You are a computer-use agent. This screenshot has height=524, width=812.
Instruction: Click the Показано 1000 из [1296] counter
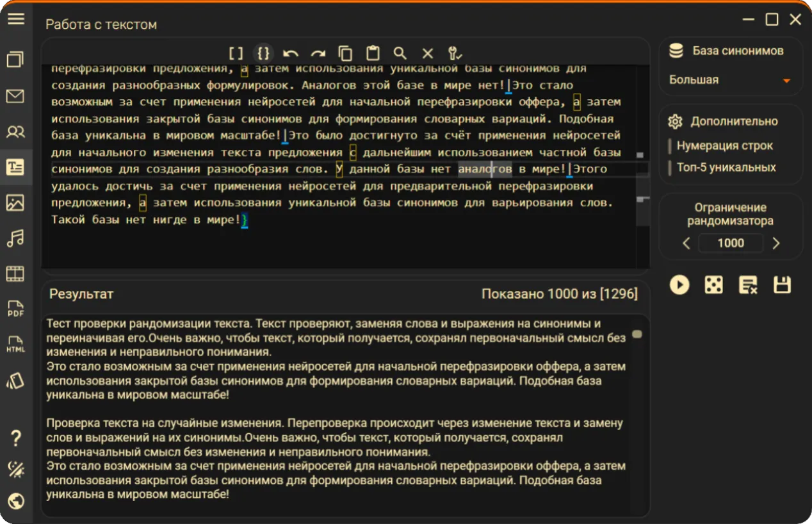[560, 294]
